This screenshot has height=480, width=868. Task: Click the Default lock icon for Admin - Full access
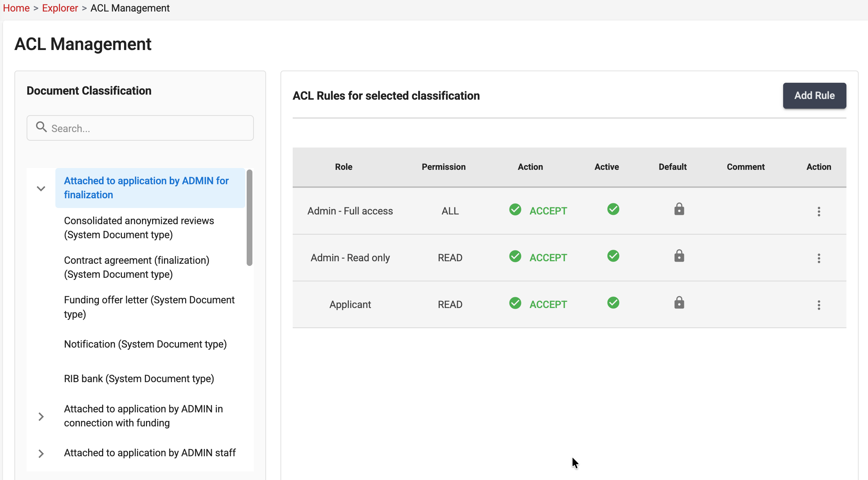(x=679, y=209)
